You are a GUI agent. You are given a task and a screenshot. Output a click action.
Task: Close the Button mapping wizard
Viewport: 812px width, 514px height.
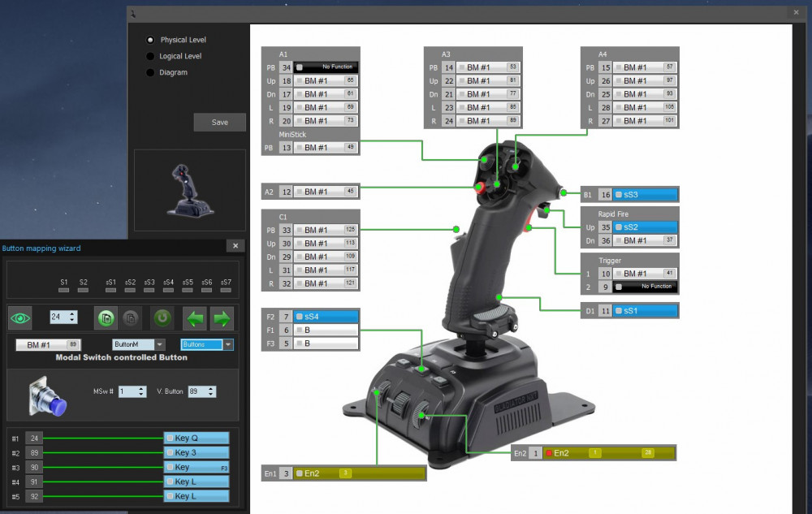point(235,246)
